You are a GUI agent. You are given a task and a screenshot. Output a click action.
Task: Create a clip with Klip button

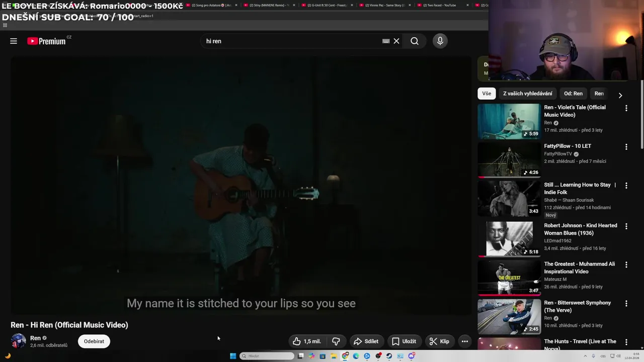tap(439, 341)
